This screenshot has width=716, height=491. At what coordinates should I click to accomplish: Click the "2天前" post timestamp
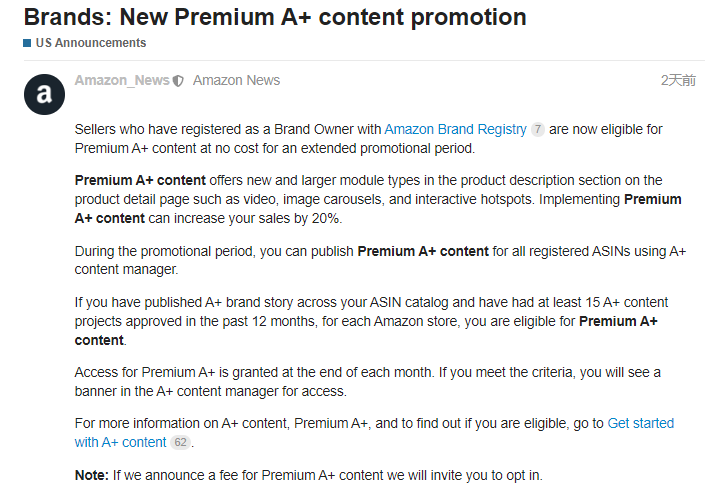(678, 80)
